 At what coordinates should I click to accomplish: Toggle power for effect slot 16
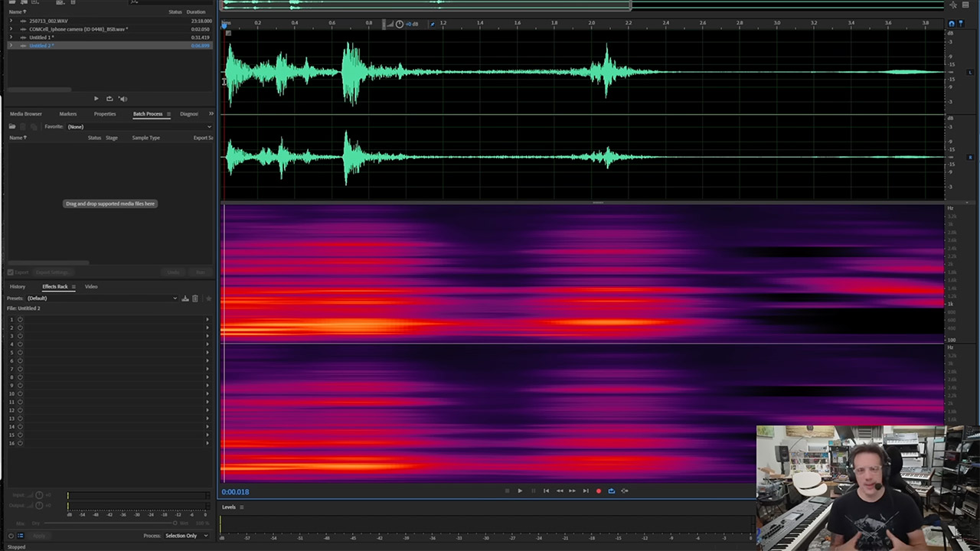click(x=20, y=443)
